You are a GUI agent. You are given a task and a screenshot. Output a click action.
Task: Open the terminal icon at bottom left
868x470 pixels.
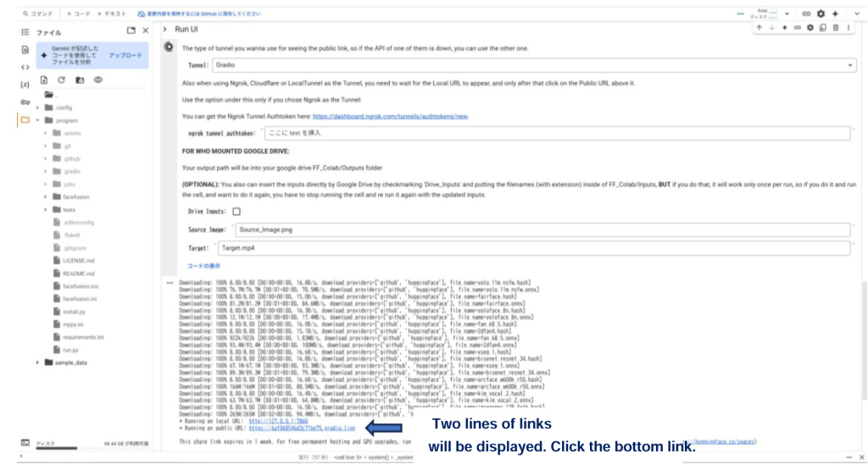click(x=25, y=443)
